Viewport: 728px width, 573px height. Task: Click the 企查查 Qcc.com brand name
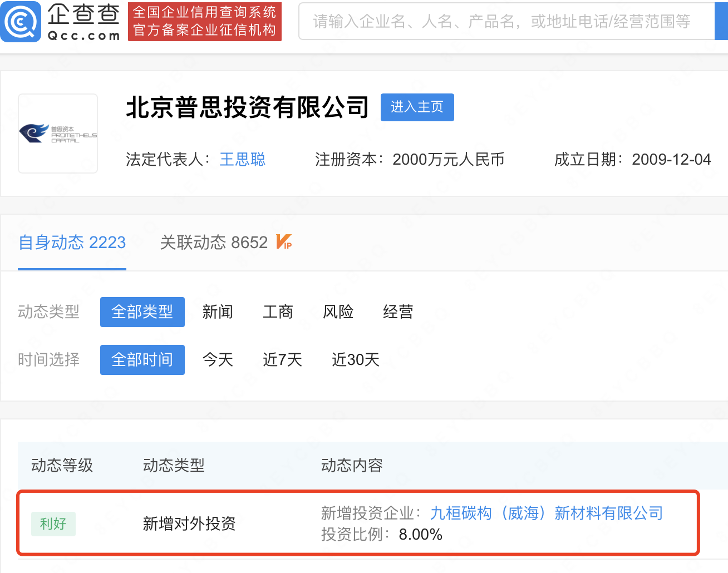(83, 22)
